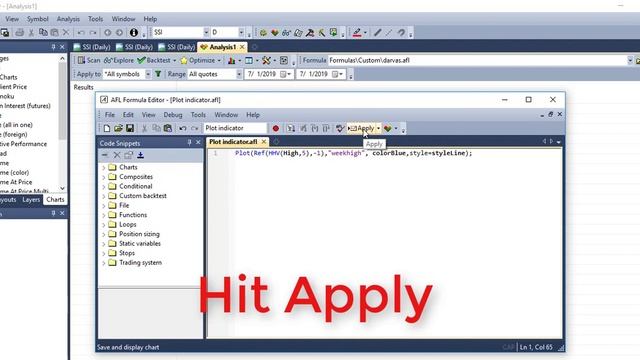This screenshot has height=360, width=640.
Task: Send formula to Analysis window icon
Action: pos(387,128)
